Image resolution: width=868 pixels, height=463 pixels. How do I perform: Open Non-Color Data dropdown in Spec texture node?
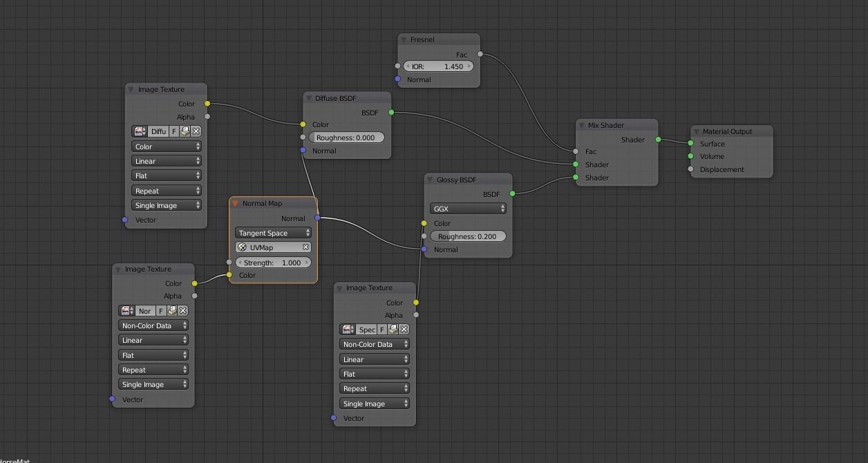tap(375, 344)
